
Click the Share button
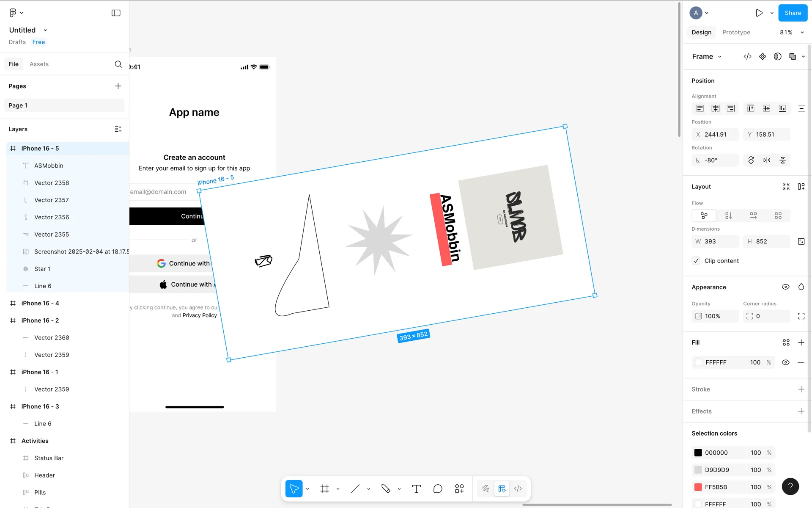[x=793, y=13]
